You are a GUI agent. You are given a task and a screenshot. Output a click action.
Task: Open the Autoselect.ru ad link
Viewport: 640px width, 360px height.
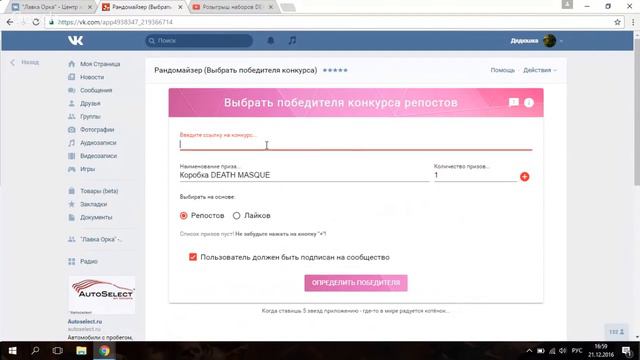point(85,322)
